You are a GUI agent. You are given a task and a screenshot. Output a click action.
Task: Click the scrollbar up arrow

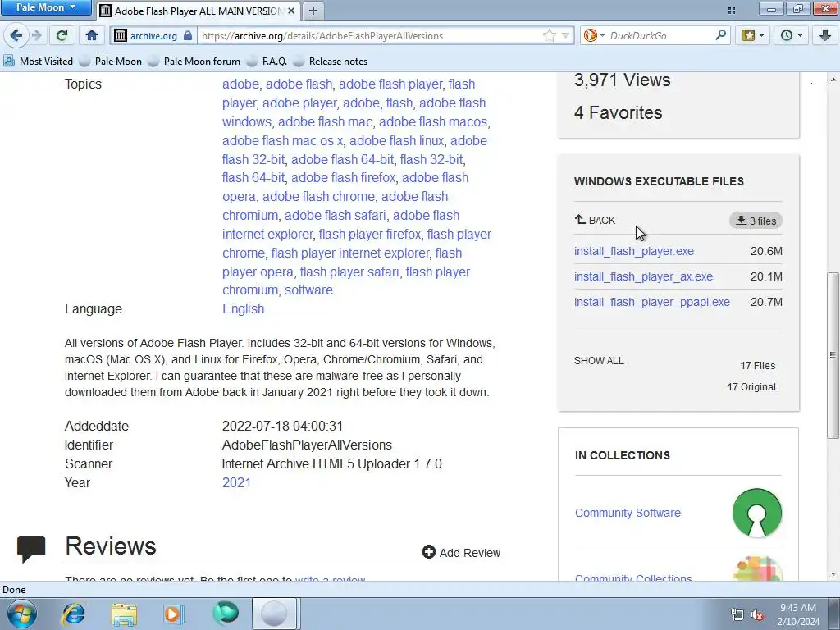click(x=833, y=80)
